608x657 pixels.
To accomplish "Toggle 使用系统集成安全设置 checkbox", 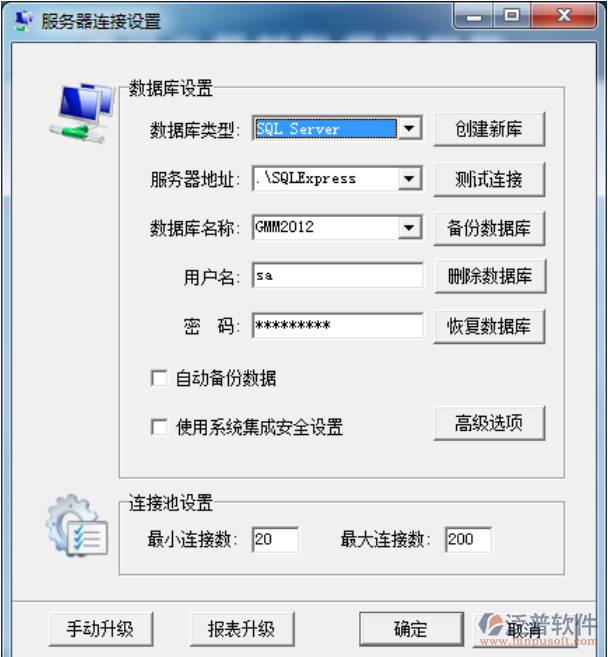I will pyautogui.click(x=159, y=427).
